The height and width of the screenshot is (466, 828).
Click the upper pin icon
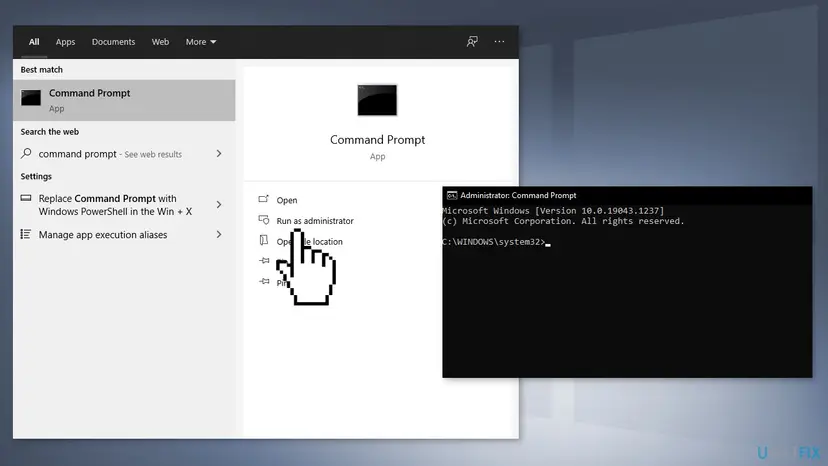click(x=265, y=260)
